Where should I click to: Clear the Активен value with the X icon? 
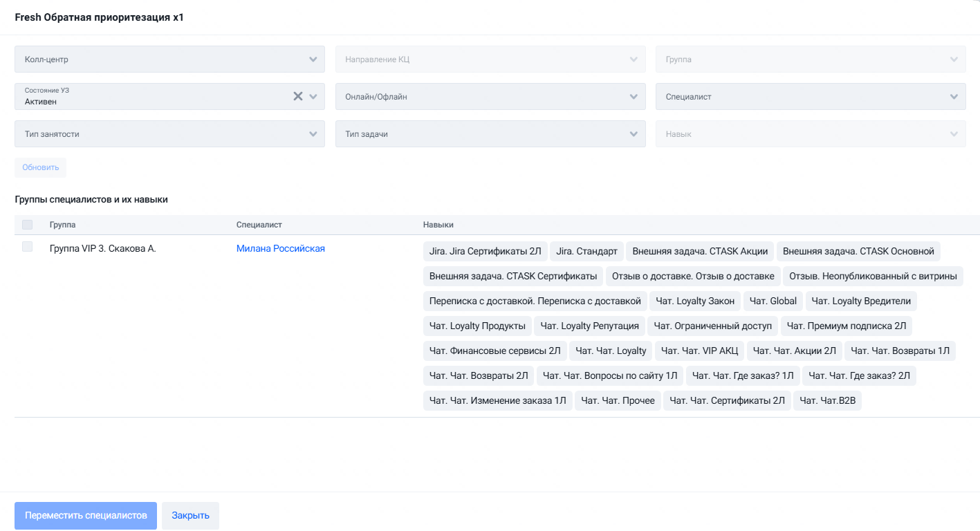(x=298, y=97)
